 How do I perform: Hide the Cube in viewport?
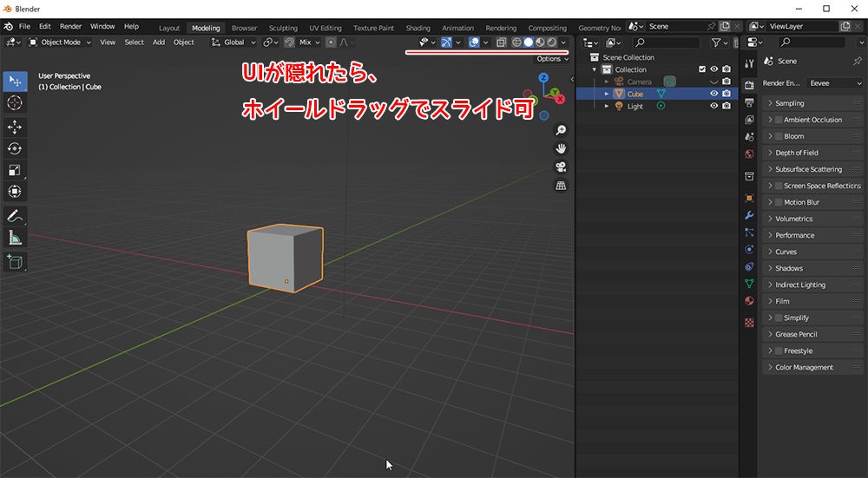(714, 94)
